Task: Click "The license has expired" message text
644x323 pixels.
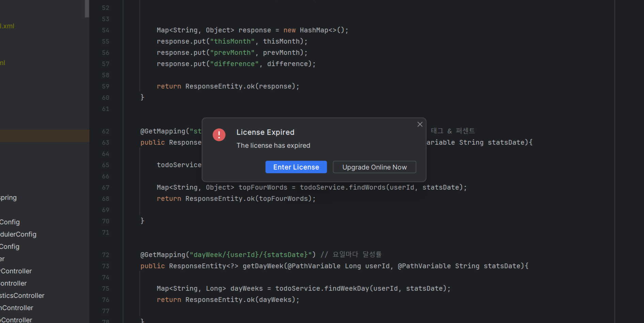Action: pos(273,146)
